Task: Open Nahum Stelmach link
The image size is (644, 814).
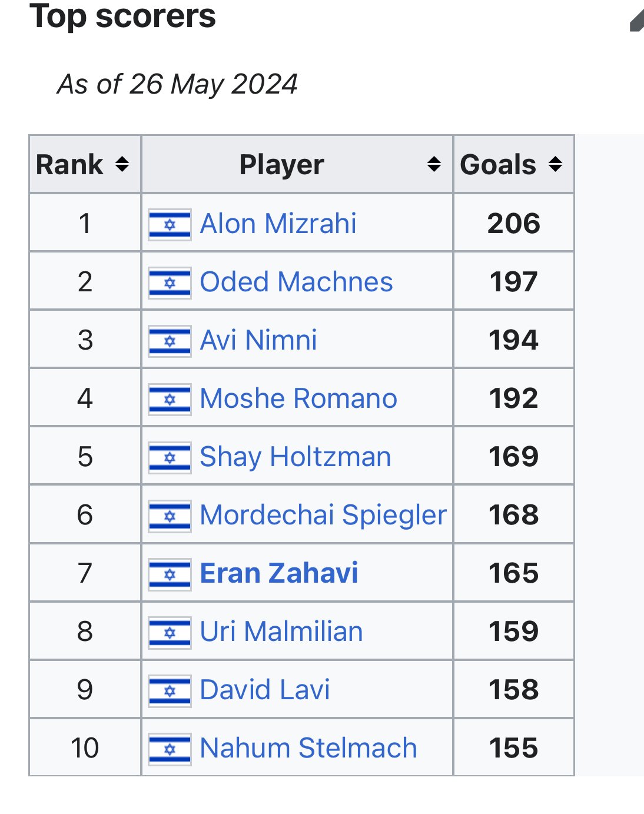Action: (x=308, y=748)
